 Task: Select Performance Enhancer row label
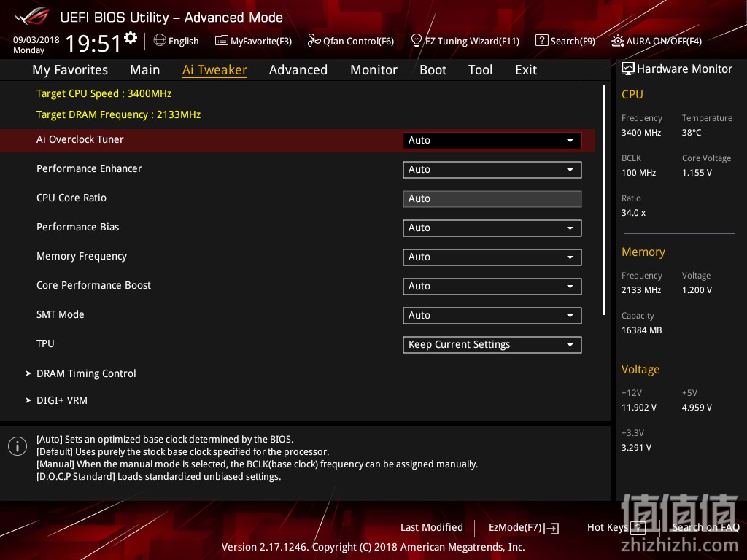(x=89, y=168)
